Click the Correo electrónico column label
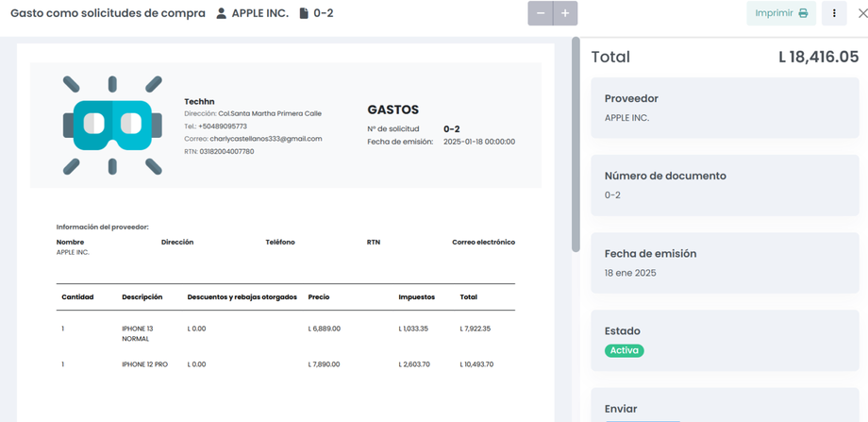 [x=483, y=242]
